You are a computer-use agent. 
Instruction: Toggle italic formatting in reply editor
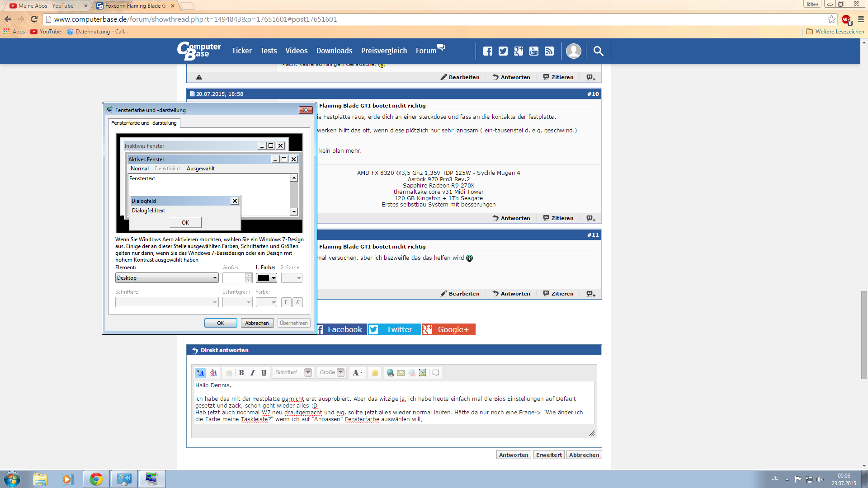click(x=253, y=373)
